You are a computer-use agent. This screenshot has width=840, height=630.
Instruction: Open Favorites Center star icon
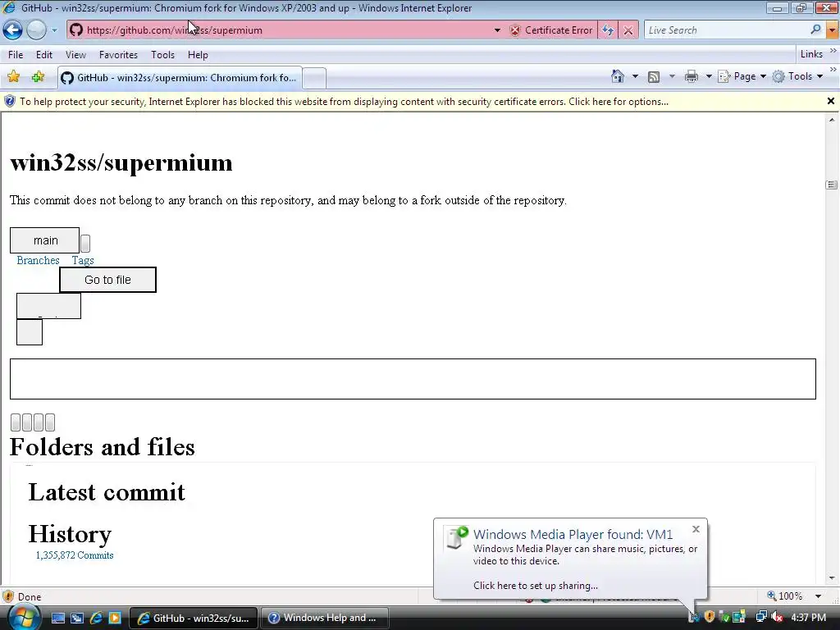point(13,76)
